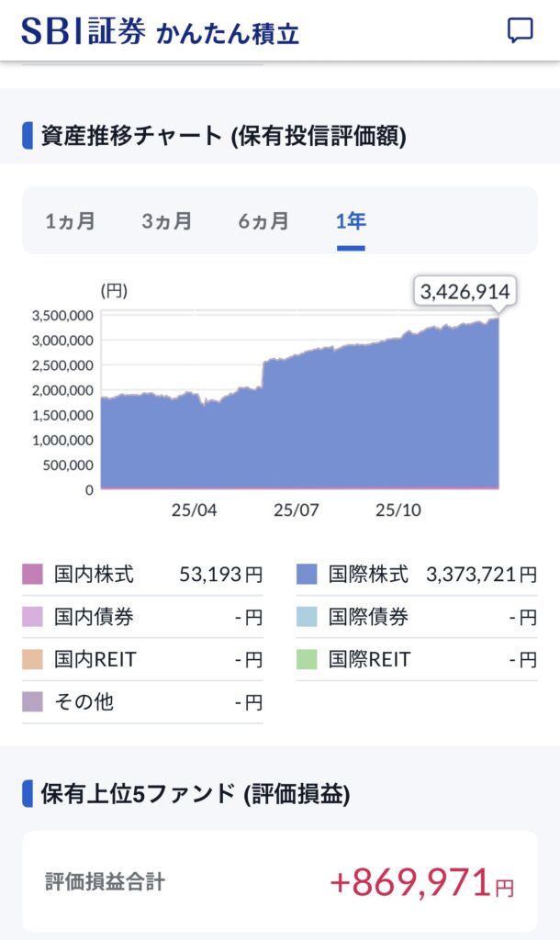Click the 国際REIT green swatch
This screenshot has height=940, width=560.
click(x=308, y=660)
